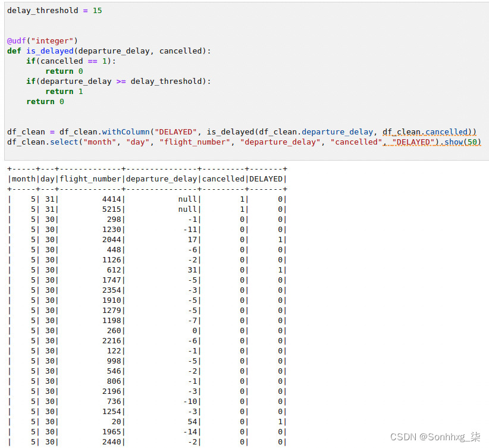Click the 17 departure delay value
Screen dimensions: 489x448
192,240
